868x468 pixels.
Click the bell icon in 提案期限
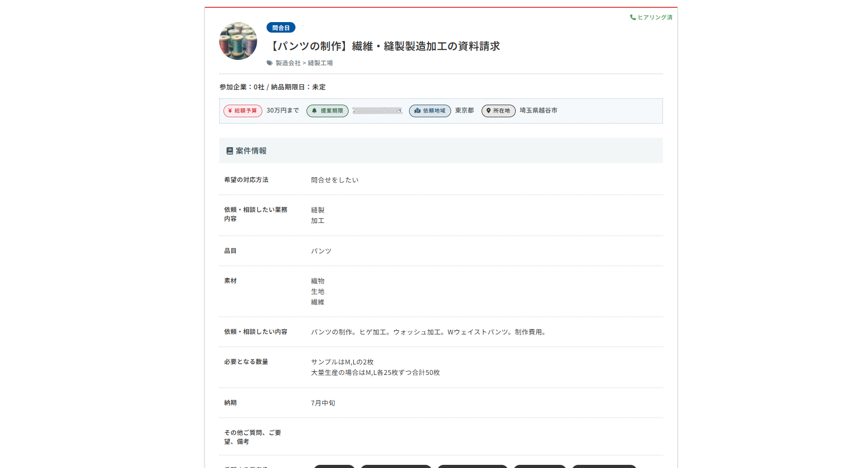tap(314, 111)
